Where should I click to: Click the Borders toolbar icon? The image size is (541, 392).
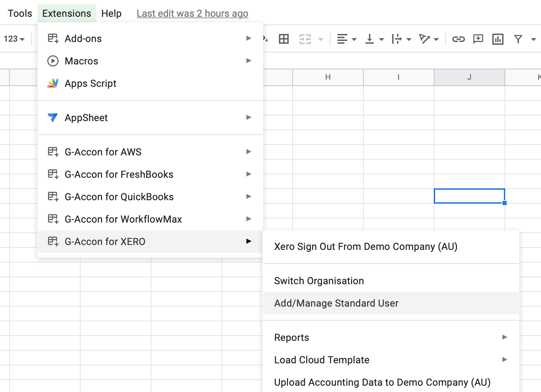(284, 39)
